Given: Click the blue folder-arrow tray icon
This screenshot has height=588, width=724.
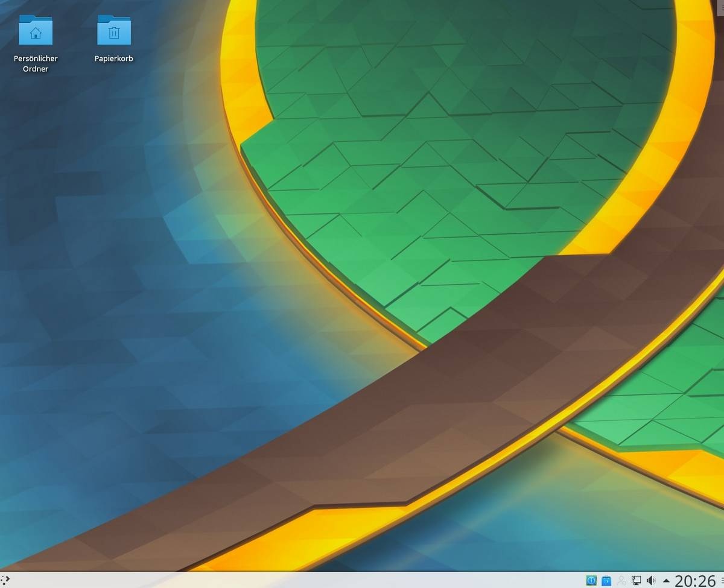Looking at the screenshot, I should pos(606,580).
